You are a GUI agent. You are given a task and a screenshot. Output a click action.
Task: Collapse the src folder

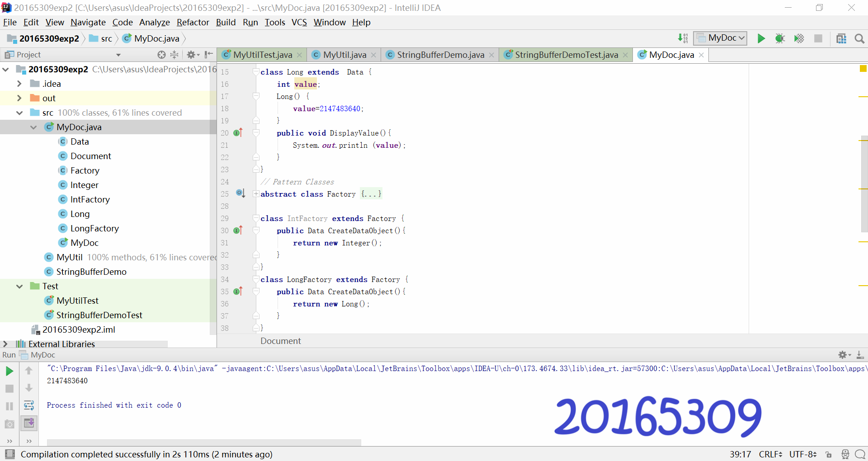click(19, 113)
